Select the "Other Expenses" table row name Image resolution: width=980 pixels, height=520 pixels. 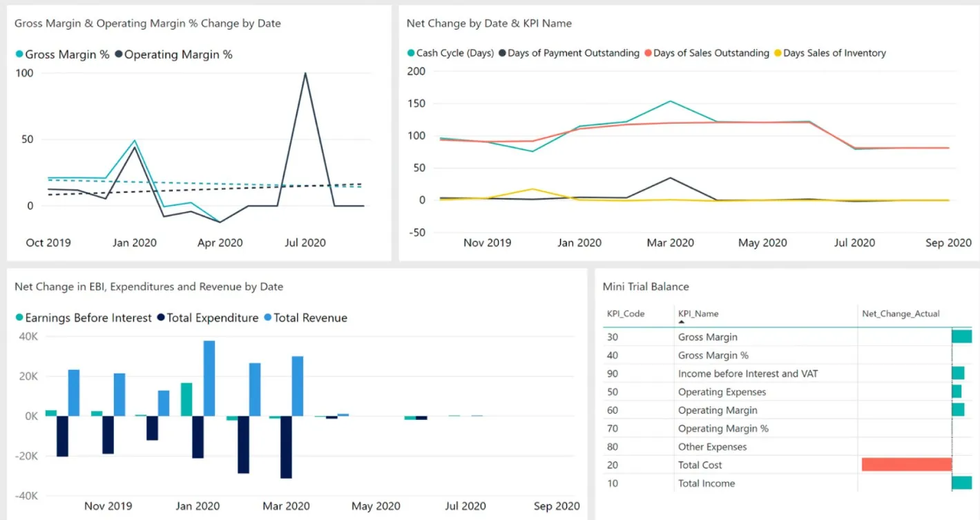click(x=712, y=447)
